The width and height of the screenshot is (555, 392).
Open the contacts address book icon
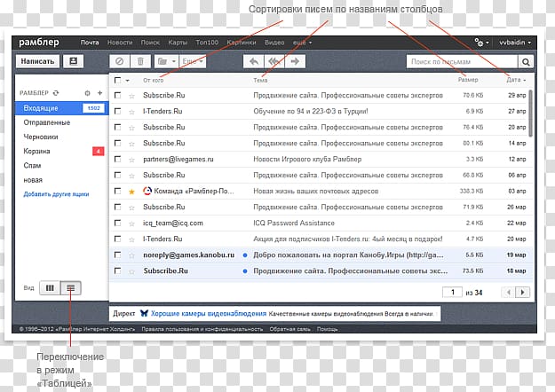tap(74, 61)
